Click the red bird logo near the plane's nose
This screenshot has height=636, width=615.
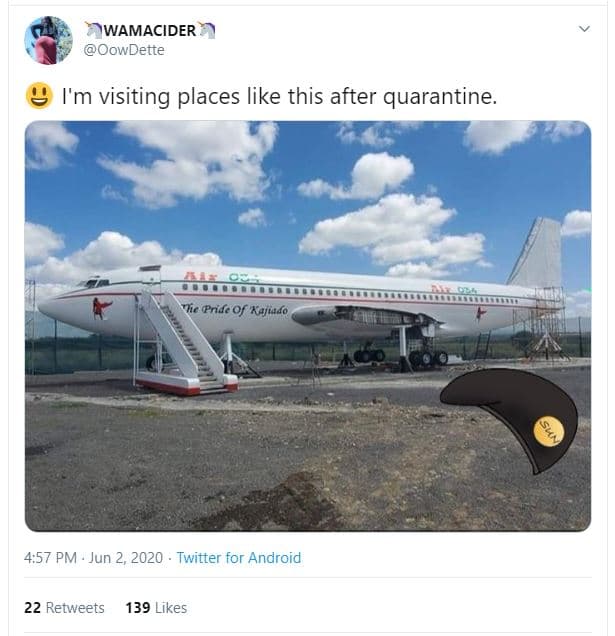pyautogui.click(x=102, y=308)
